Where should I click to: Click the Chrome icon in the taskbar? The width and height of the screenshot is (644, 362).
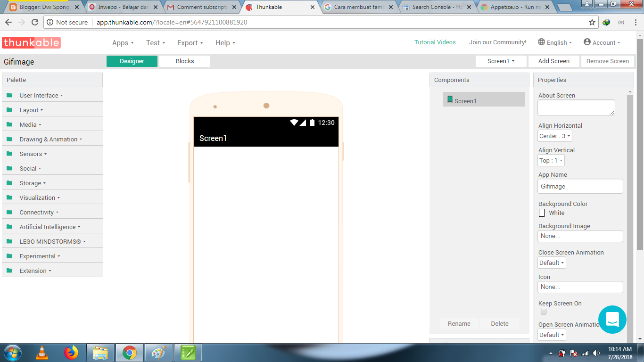point(130,353)
